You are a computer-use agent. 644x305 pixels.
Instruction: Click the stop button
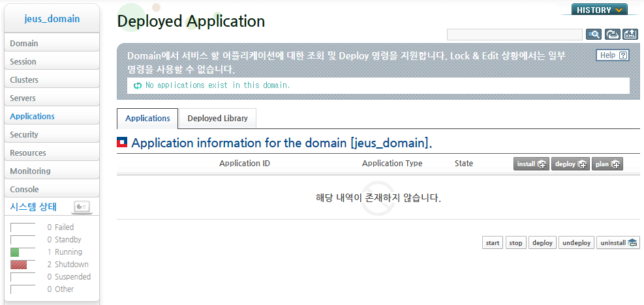pos(515,242)
